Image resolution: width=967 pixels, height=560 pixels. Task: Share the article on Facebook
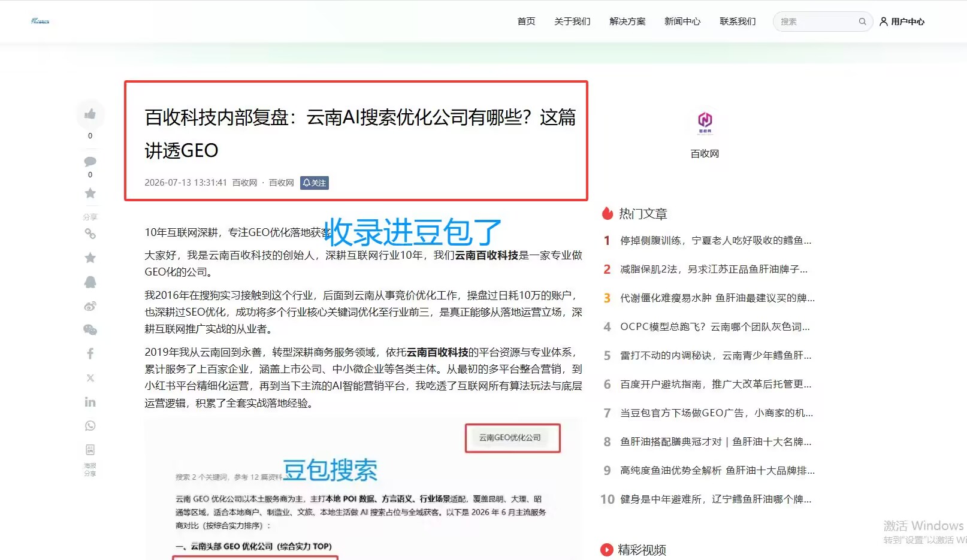click(90, 353)
